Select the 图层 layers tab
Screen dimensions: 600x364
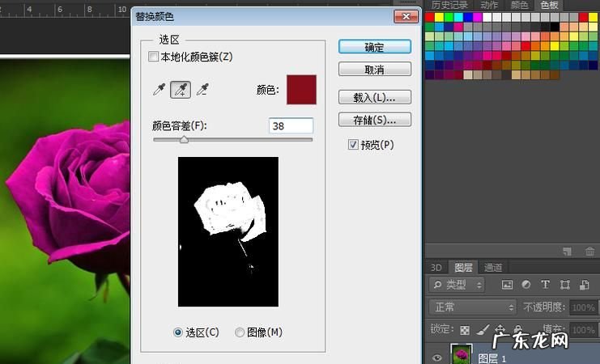463,267
